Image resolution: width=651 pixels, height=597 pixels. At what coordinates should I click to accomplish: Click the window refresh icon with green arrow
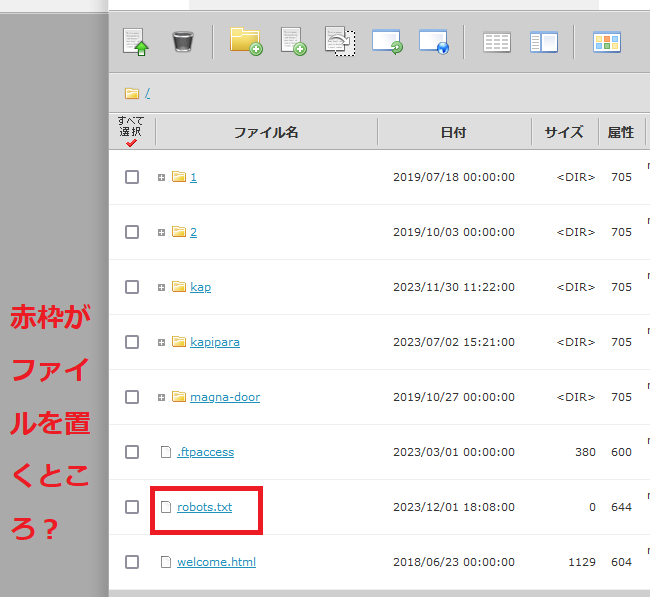[386, 41]
